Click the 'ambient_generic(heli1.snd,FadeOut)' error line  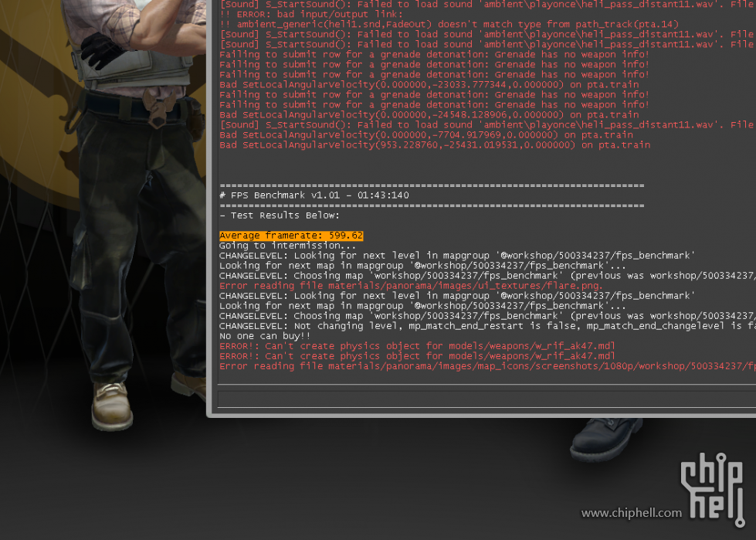click(449, 25)
